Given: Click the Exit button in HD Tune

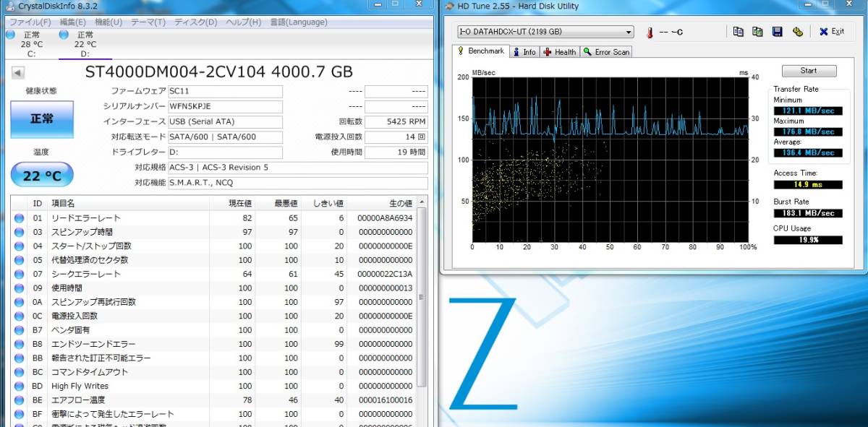Looking at the screenshot, I should coord(831,32).
